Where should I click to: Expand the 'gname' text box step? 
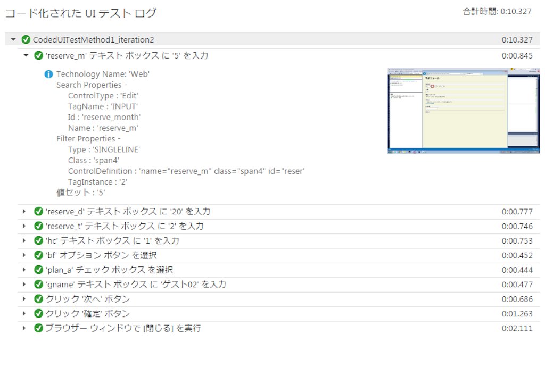[x=24, y=285]
